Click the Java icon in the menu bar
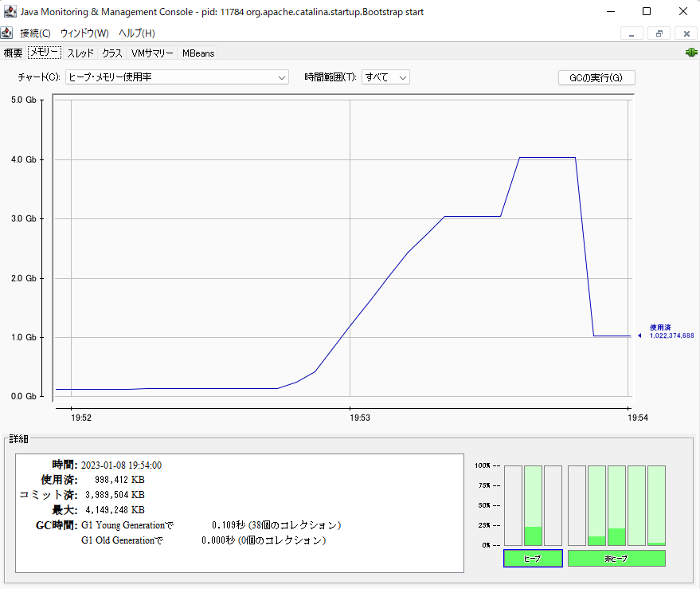 coord(7,33)
